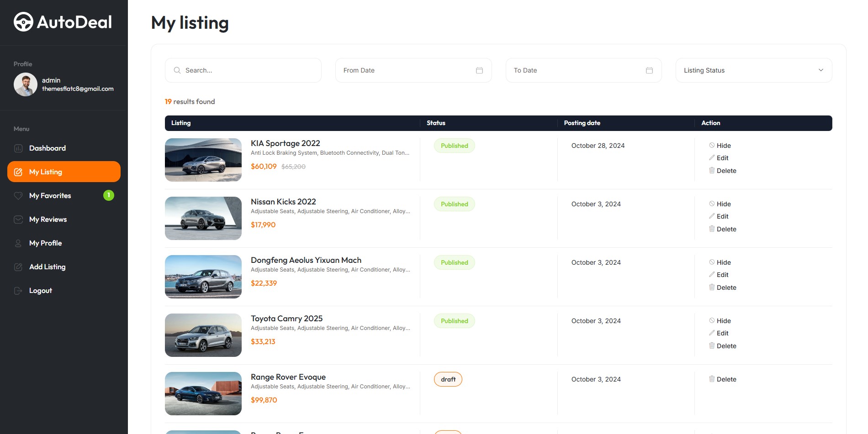Click the October 28, 2024 posting date

click(x=598, y=146)
